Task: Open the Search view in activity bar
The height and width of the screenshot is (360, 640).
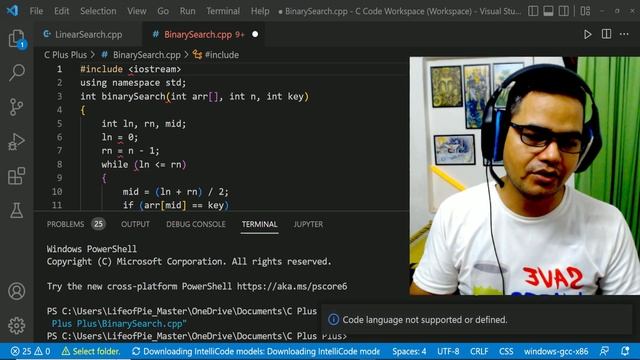Action: click(17, 73)
